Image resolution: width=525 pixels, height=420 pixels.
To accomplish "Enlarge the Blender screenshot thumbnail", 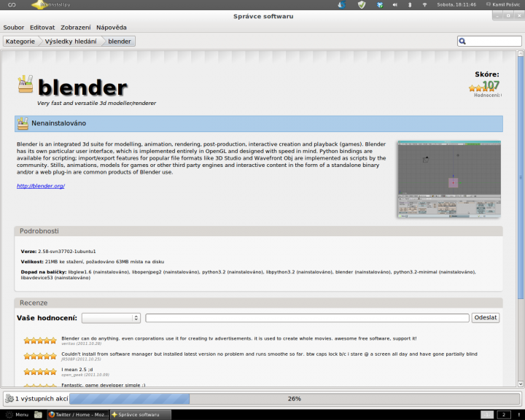I will [449, 179].
